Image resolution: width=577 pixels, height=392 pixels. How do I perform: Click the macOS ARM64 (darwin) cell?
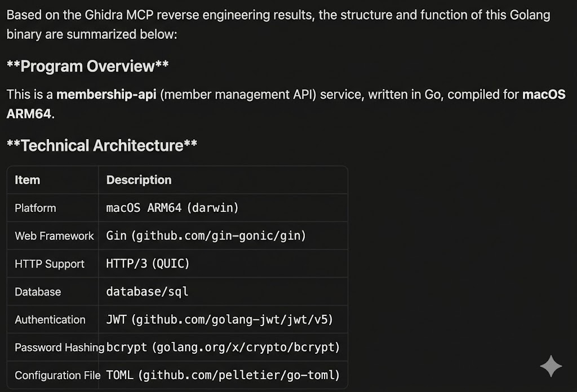pyautogui.click(x=172, y=208)
